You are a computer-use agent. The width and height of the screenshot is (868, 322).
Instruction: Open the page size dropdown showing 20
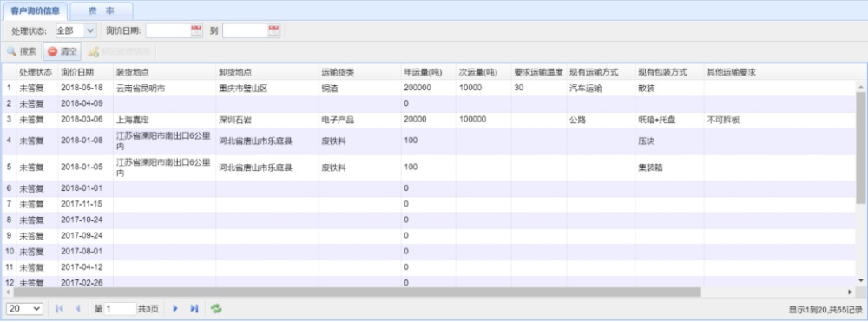tap(25, 309)
